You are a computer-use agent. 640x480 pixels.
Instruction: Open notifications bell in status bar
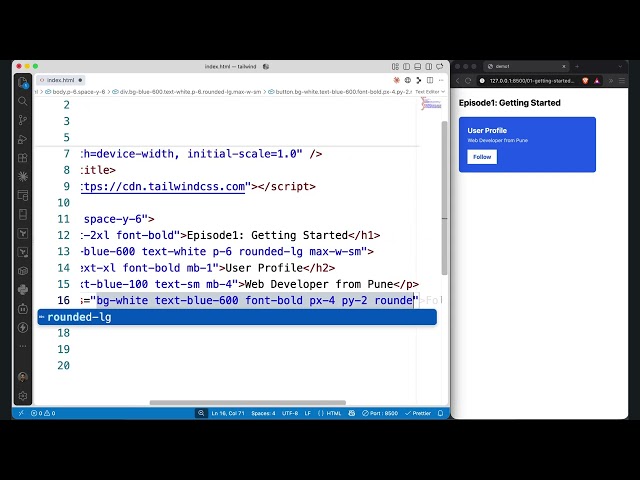coord(440,413)
